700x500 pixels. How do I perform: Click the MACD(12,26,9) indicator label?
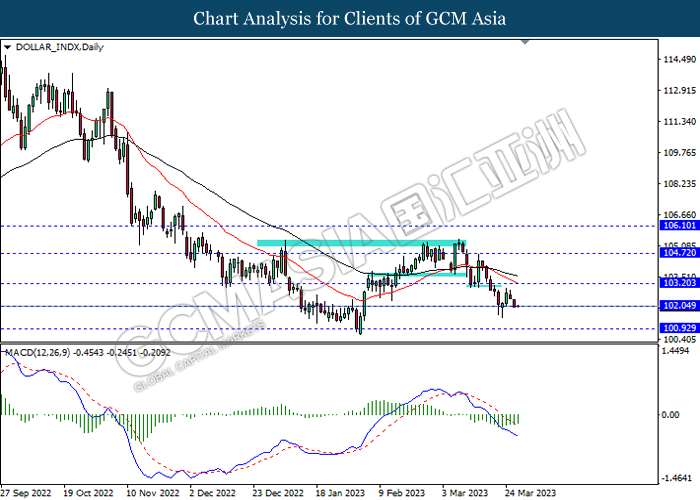(88, 353)
